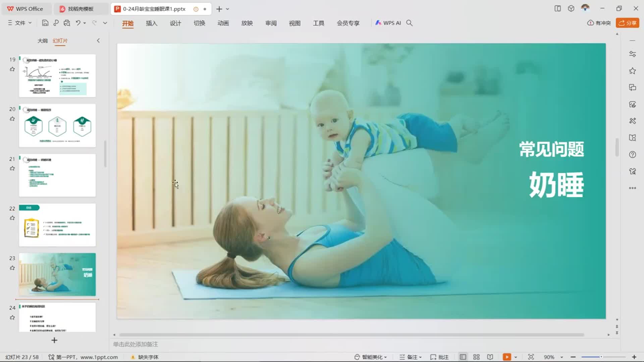Open the 插入 ribbon tab
This screenshot has height=362, width=644.
click(x=151, y=23)
